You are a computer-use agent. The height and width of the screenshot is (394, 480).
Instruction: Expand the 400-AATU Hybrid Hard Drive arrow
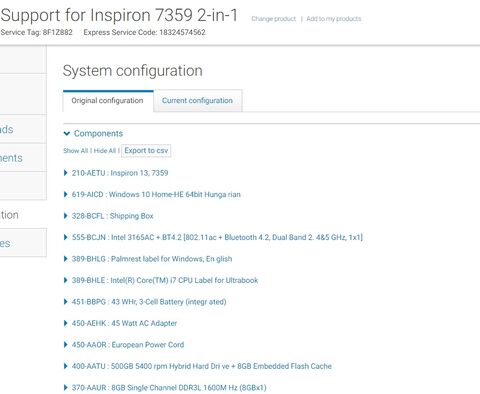coord(65,366)
